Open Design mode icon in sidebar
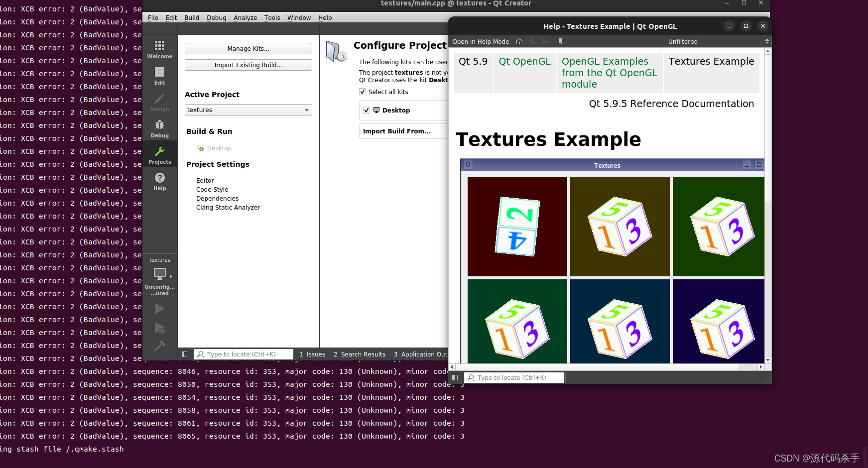 159,103
